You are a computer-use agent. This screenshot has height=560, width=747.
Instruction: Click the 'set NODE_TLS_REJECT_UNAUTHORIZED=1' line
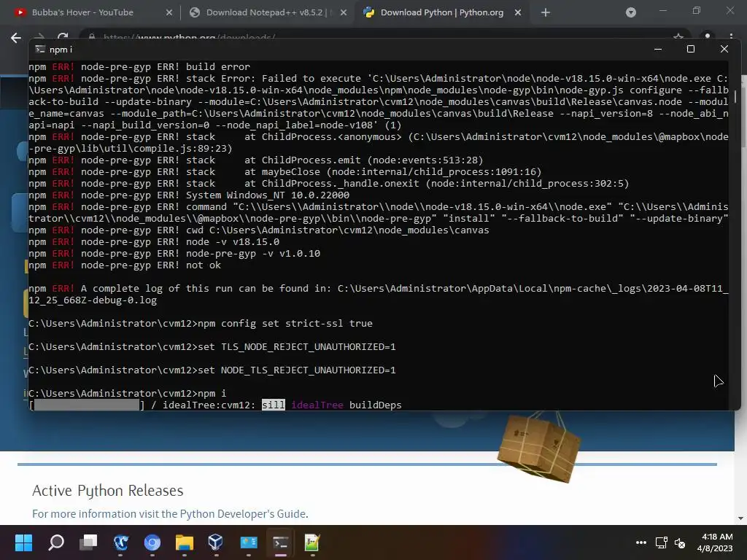coord(212,370)
